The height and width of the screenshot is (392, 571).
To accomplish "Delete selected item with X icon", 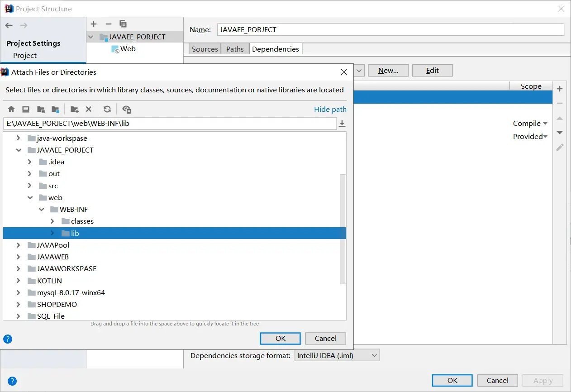I will click(x=89, y=109).
